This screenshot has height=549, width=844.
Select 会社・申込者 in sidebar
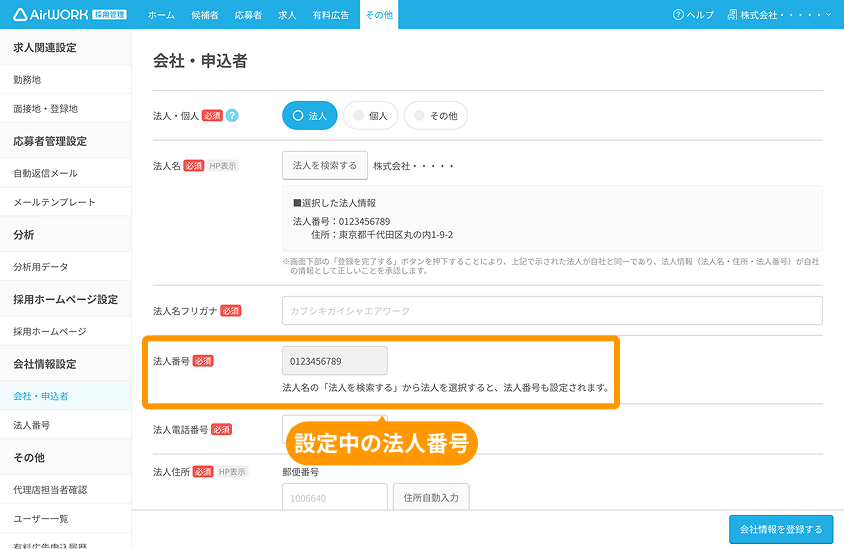coord(66,396)
